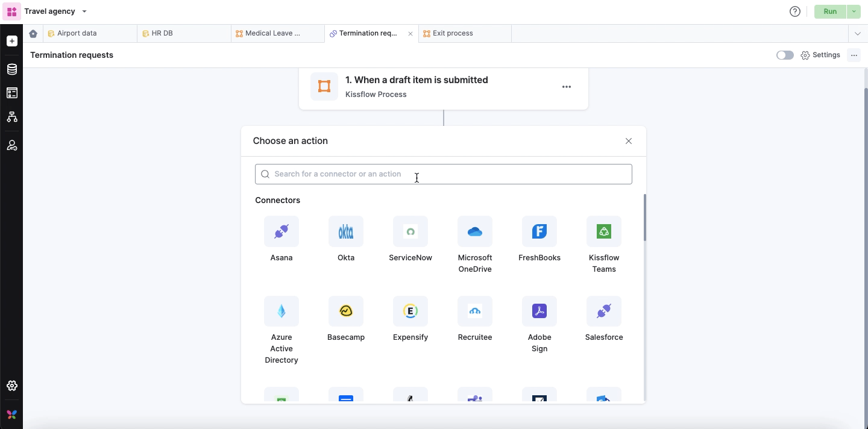Viewport: 868px width, 429px height.
Task: Open the integration Settings
Action: point(820,55)
